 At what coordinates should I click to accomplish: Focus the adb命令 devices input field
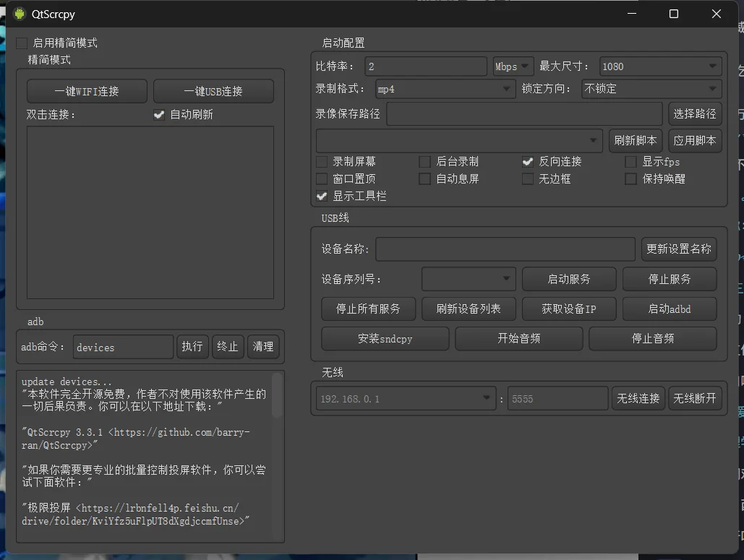click(123, 347)
